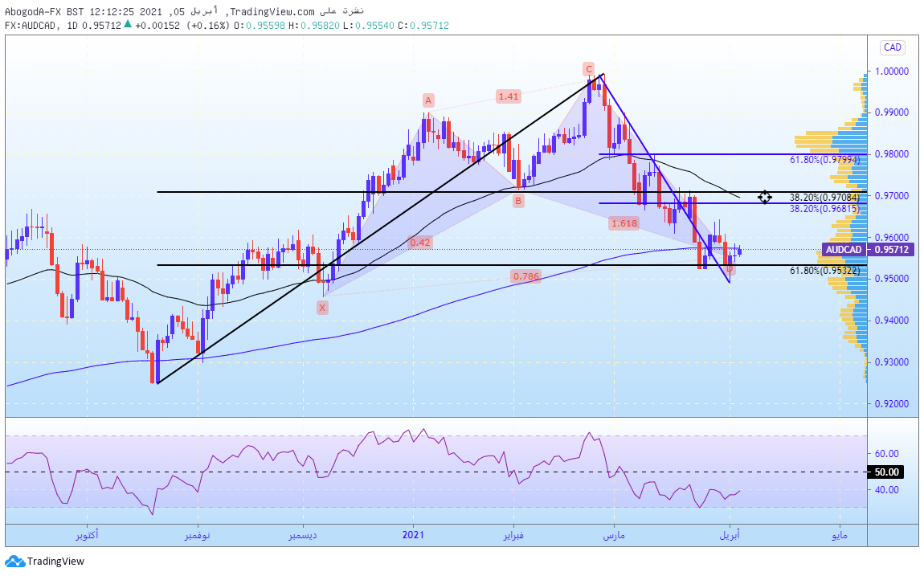Click the 2021 time axis label

click(x=413, y=535)
